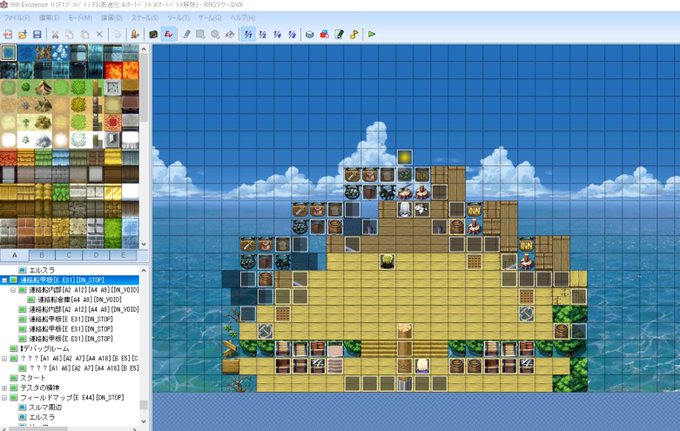Open the モード(M) menu
The width and height of the screenshot is (680, 431).
tap(80, 18)
